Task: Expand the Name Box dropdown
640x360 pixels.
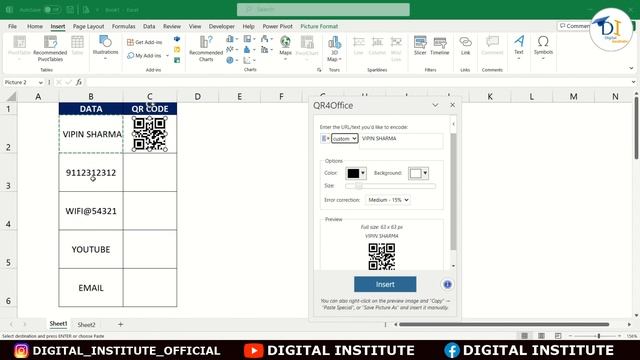Action: point(40,82)
